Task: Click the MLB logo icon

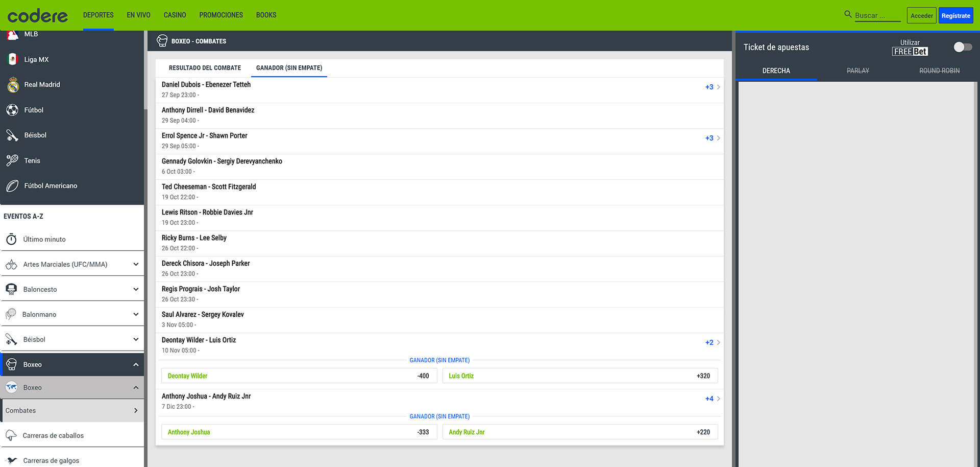Action: coord(13,35)
